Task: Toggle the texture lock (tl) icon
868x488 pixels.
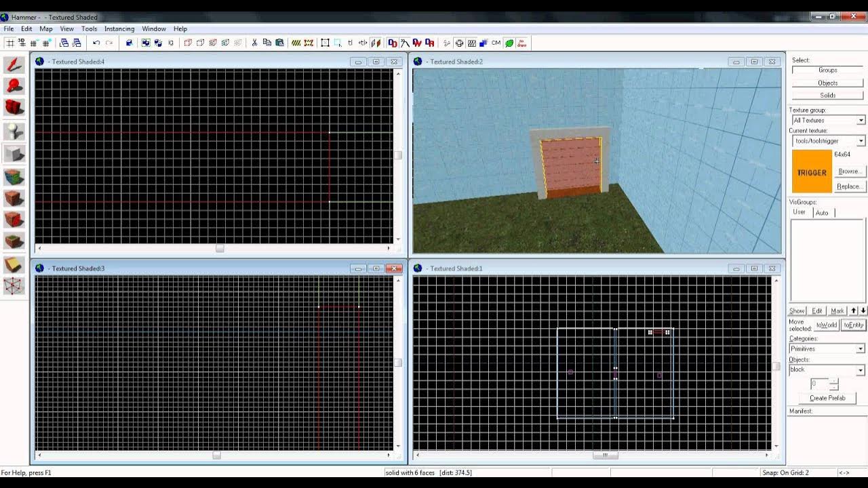Action: (350, 43)
